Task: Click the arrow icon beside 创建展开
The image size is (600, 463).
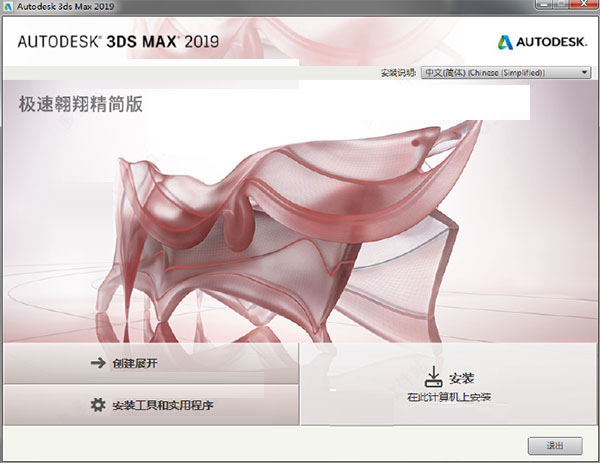Action: click(98, 363)
